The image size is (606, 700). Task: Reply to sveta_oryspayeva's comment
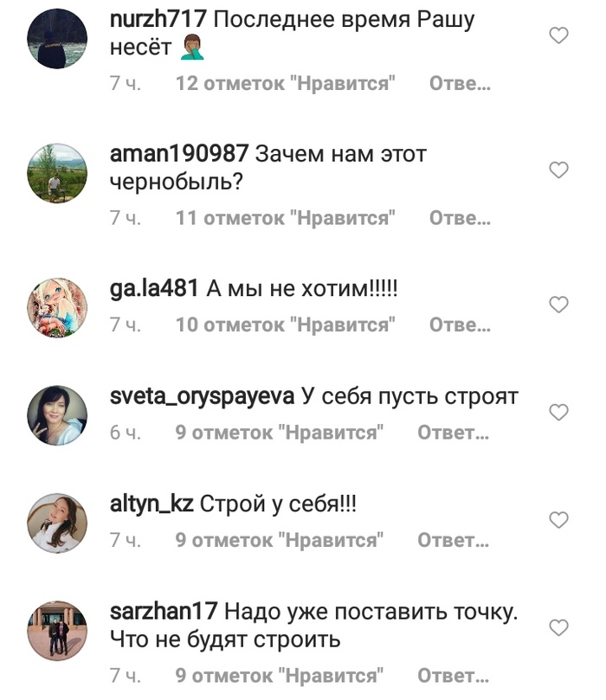pyautogui.click(x=454, y=433)
